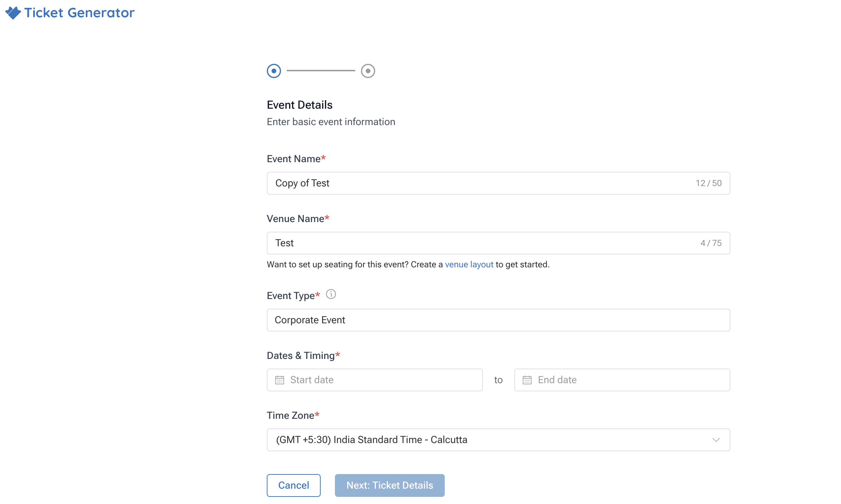Open the Corporate Event type field

coord(498,320)
